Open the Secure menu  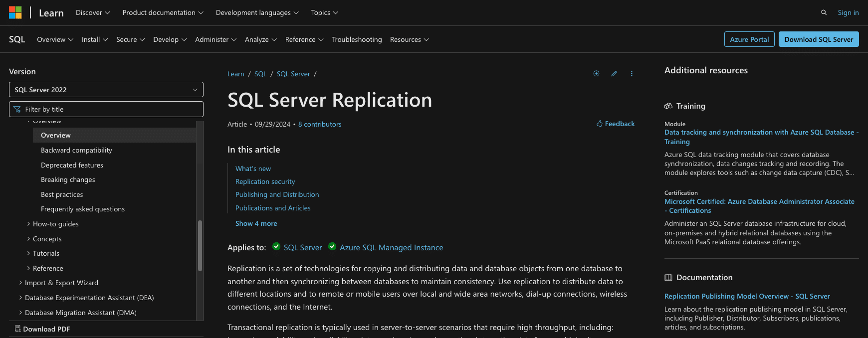[x=130, y=39]
